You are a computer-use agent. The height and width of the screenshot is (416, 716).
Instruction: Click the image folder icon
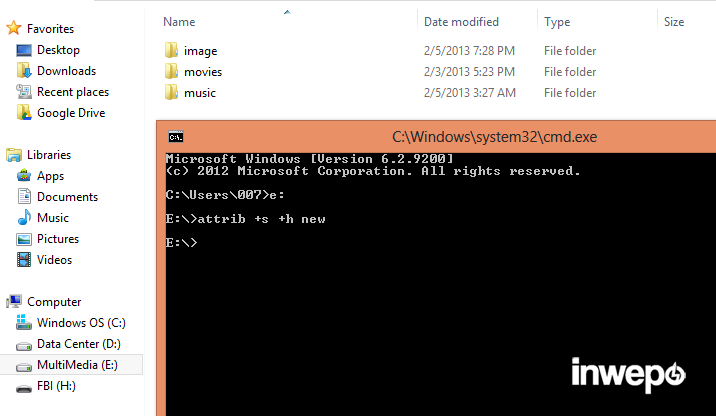[171, 50]
